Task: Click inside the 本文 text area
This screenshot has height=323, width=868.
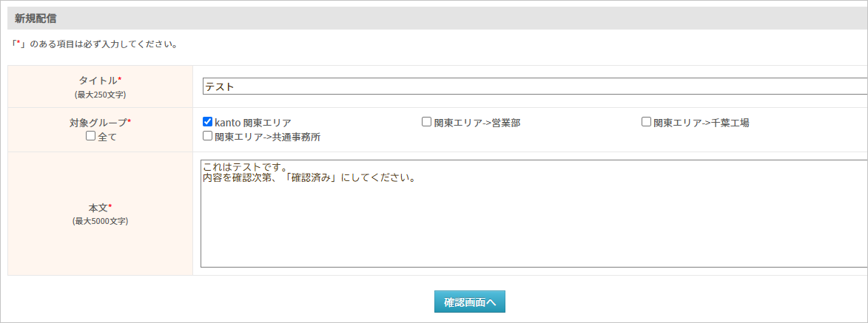Action: tap(534, 214)
